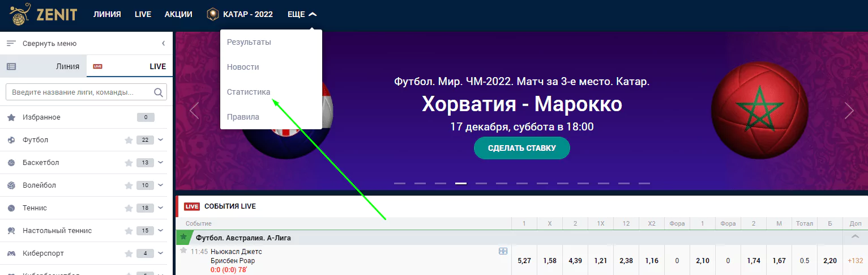868x275 pixels.
Task: Expand the Футбол category chevron
Action: click(161, 140)
